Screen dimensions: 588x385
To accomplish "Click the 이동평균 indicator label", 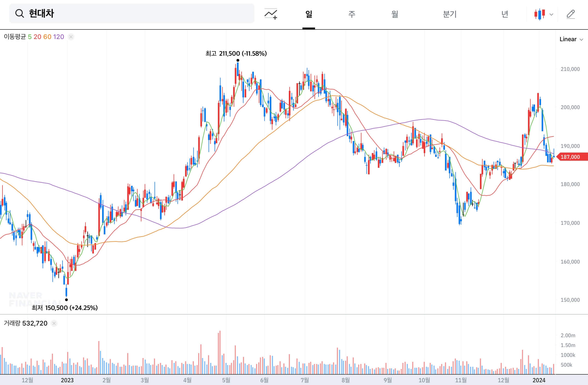I will click(x=15, y=37).
